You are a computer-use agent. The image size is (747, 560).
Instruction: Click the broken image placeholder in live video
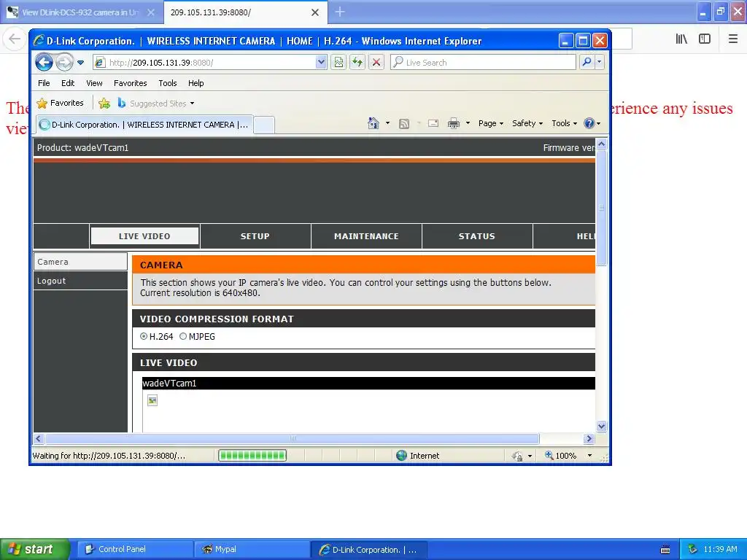[152, 400]
